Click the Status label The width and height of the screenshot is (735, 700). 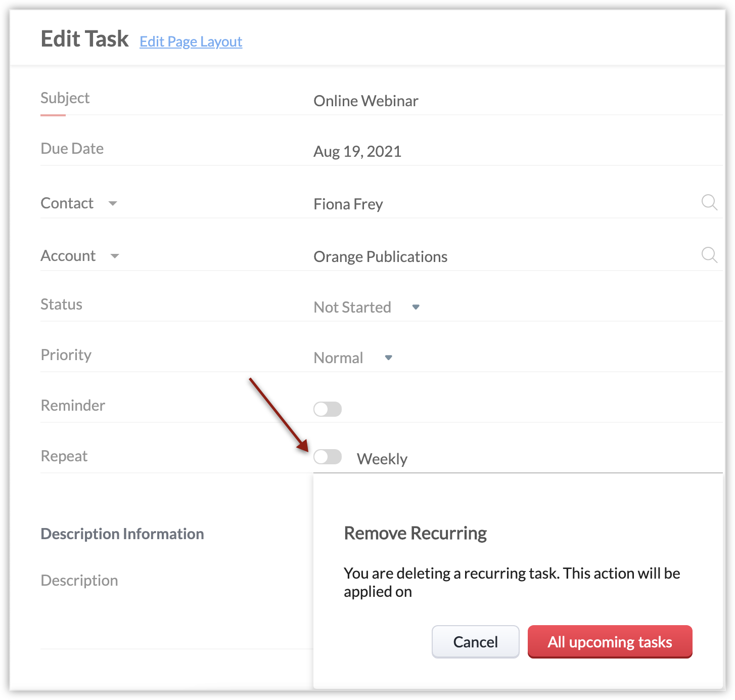click(62, 304)
